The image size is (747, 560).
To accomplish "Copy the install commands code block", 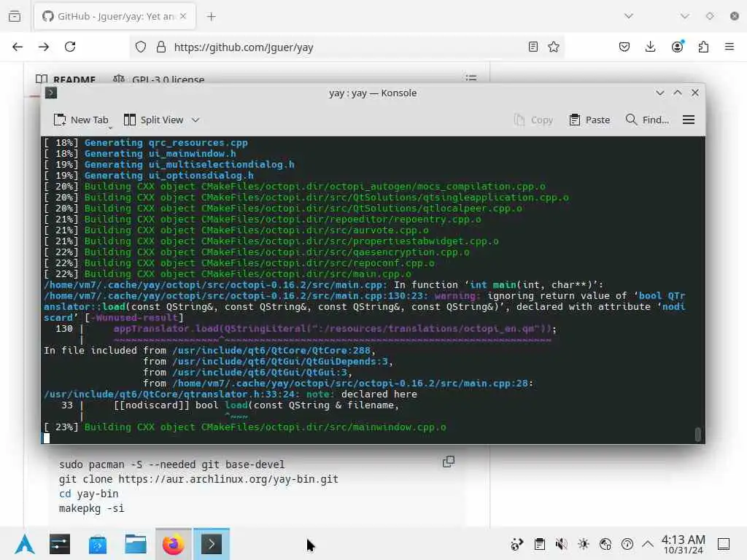I will tap(449, 462).
